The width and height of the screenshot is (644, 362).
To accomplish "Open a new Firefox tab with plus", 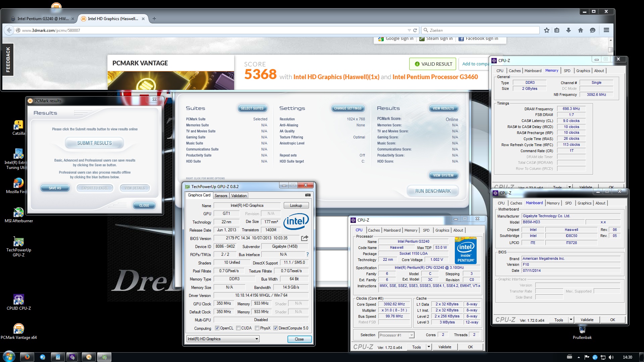I will (x=154, y=19).
